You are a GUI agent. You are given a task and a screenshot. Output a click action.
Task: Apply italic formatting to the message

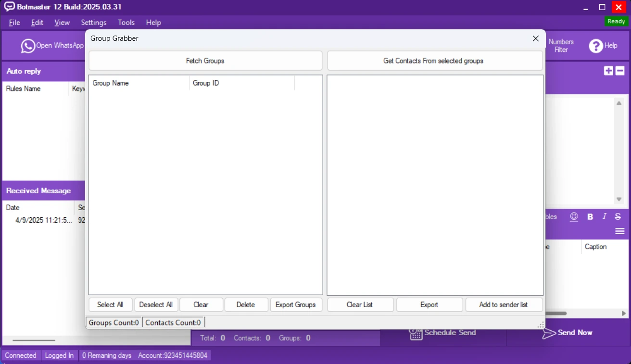click(x=604, y=216)
